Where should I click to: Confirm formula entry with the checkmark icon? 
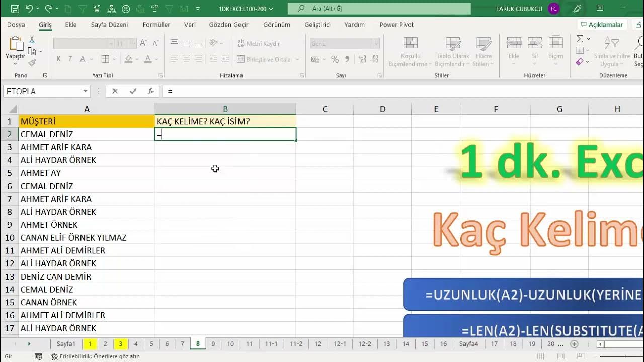133,91
